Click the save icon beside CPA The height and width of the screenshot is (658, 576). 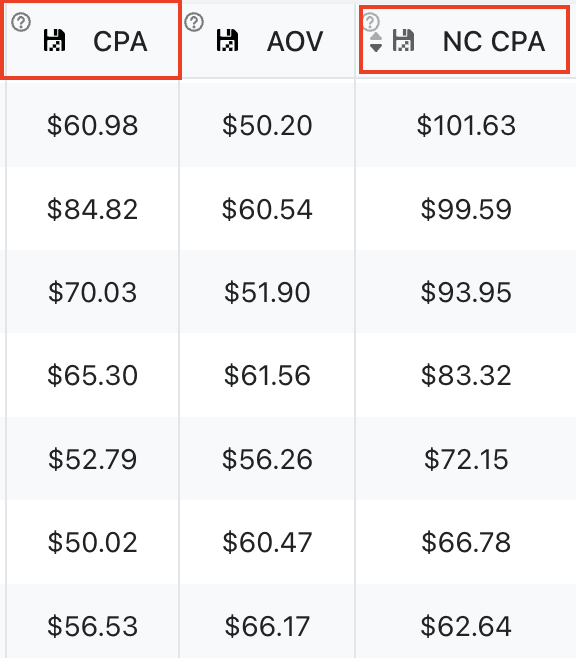(55, 41)
